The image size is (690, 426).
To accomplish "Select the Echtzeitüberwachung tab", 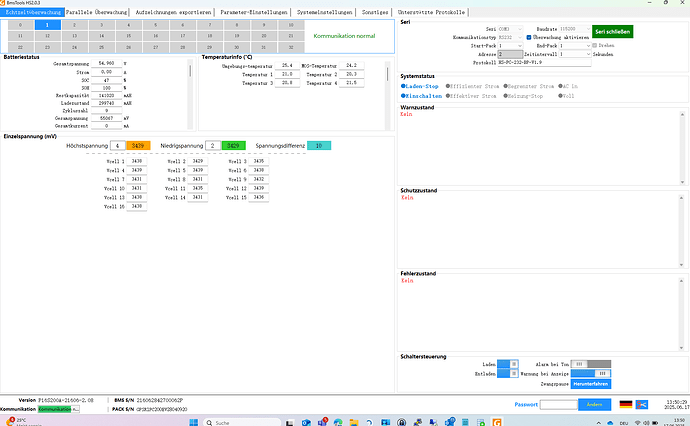I will pos(33,12).
